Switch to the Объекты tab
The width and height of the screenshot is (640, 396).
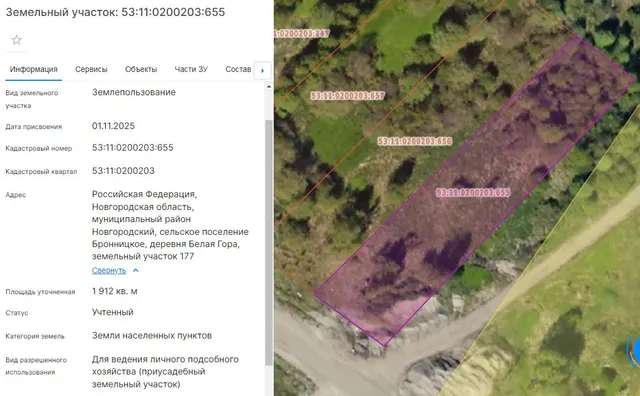(x=141, y=69)
